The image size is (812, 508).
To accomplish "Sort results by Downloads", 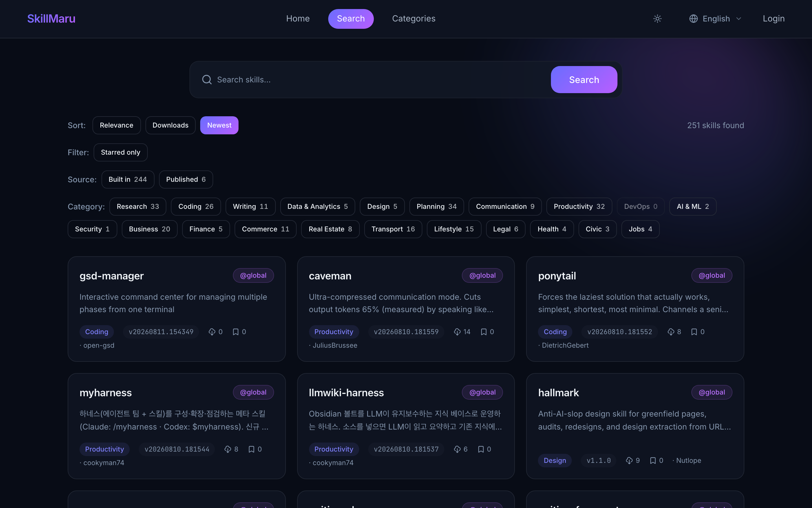I will [x=171, y=125].
